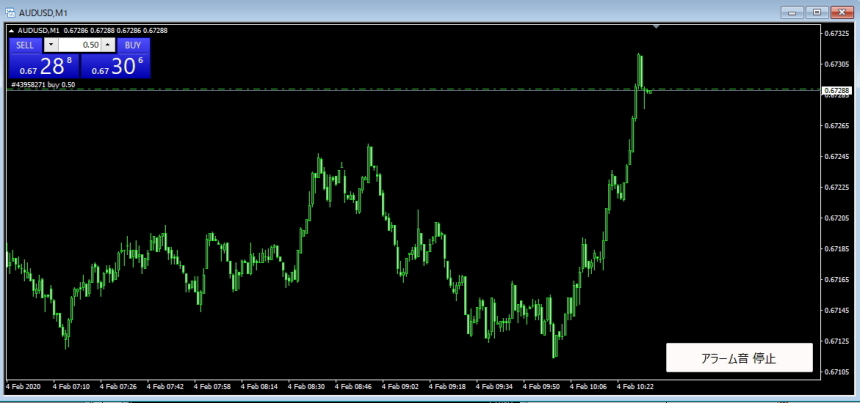Select the #43958271 buy 0.50 order label
This screenshot has height=403, width=860.
43,85
